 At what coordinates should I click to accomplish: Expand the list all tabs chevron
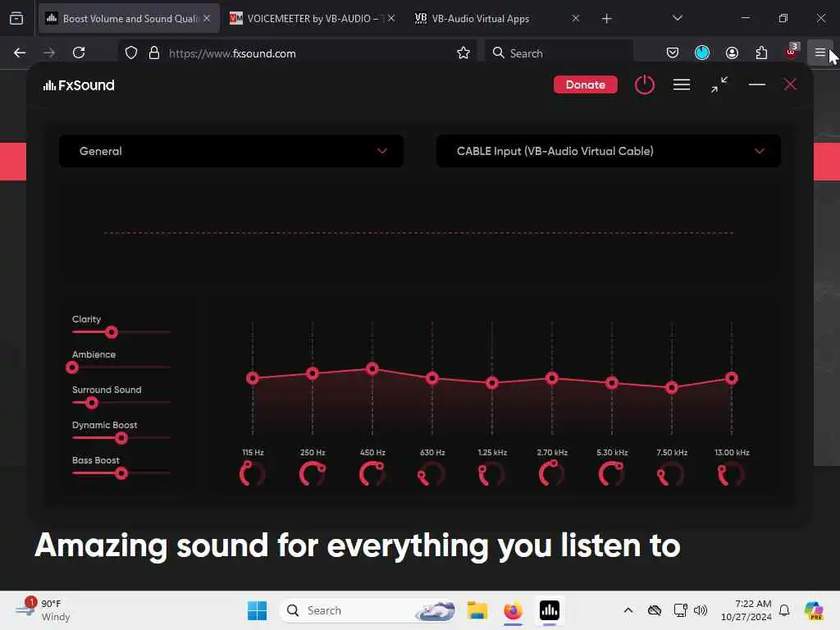pyautogui.click(x=677, y=18)
